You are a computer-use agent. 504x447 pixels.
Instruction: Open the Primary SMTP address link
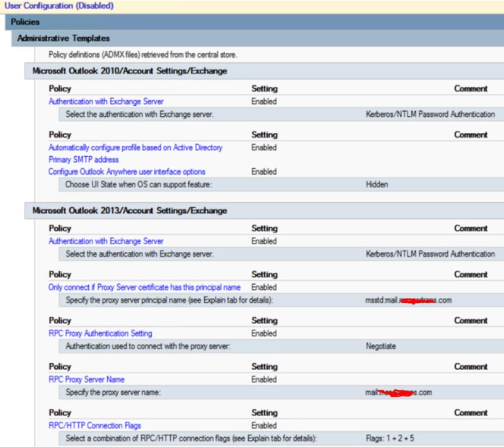click(x=84, y=159)
